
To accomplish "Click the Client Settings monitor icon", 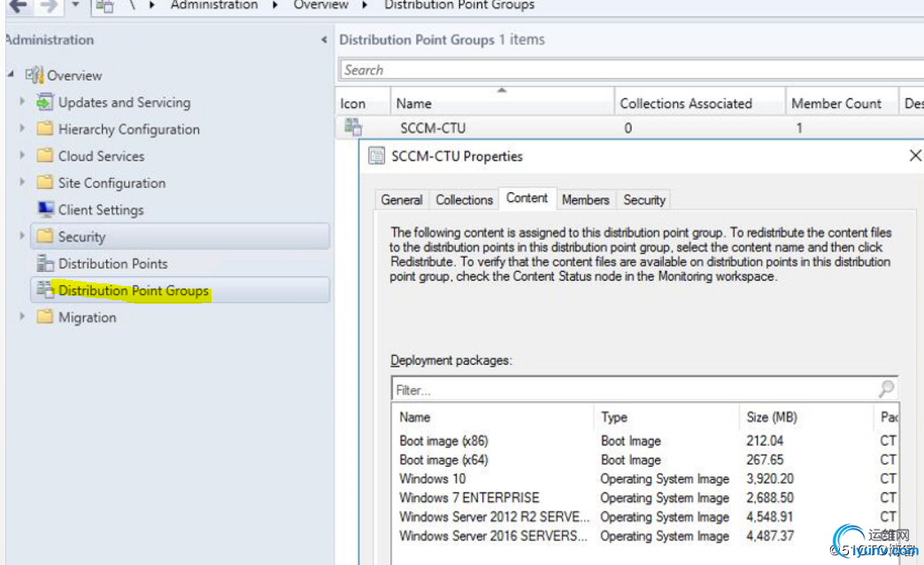I will click(45, 209).
